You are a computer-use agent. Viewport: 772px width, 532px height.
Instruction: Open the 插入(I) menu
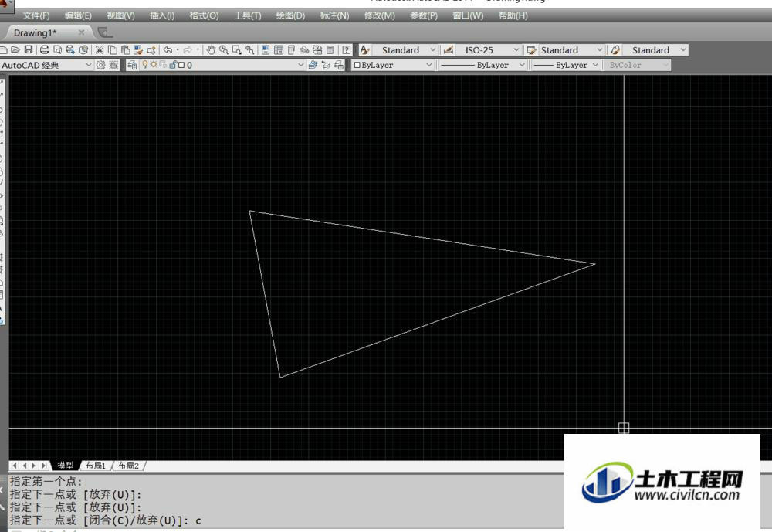coord(162,15)
